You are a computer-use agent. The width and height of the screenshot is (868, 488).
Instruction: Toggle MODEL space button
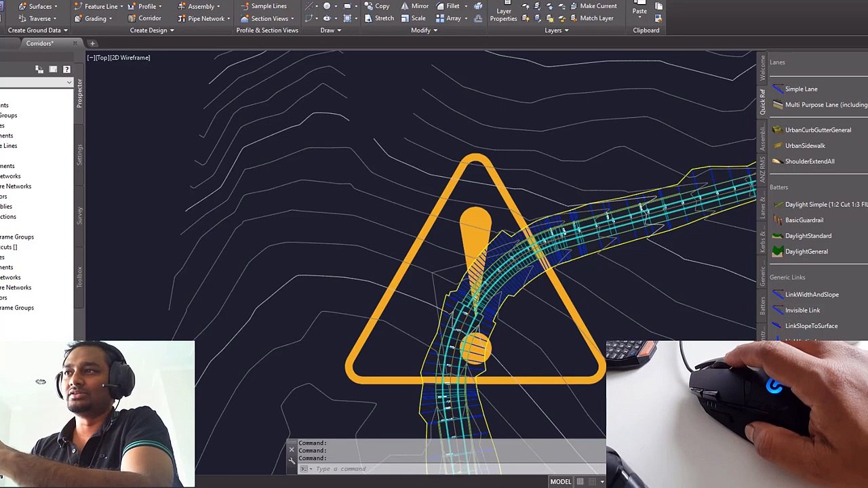point(560,481)
